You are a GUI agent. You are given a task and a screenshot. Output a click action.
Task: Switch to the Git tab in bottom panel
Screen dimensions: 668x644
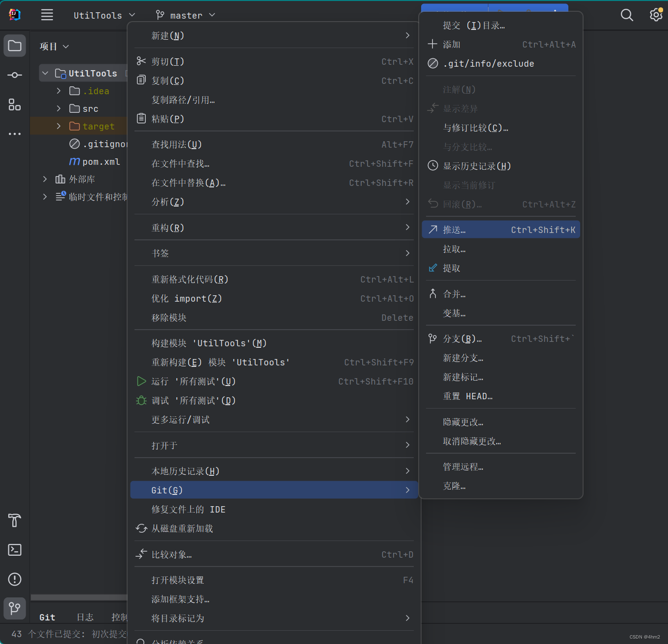(47, 617)
